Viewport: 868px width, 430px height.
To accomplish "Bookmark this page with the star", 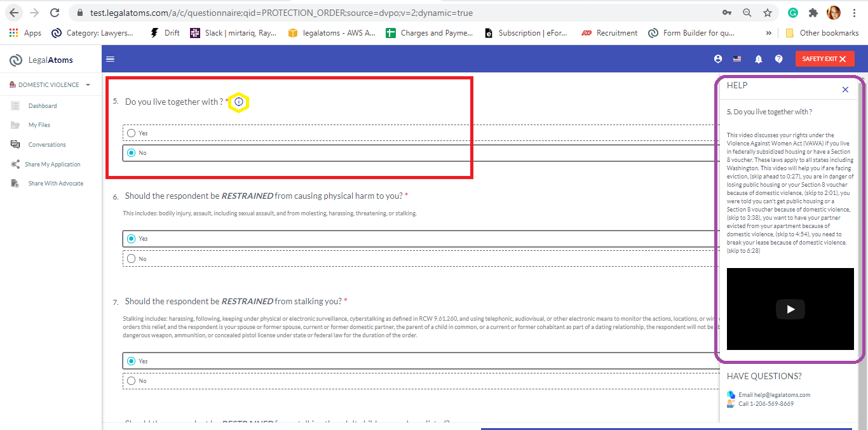I will tap(768, 13).
